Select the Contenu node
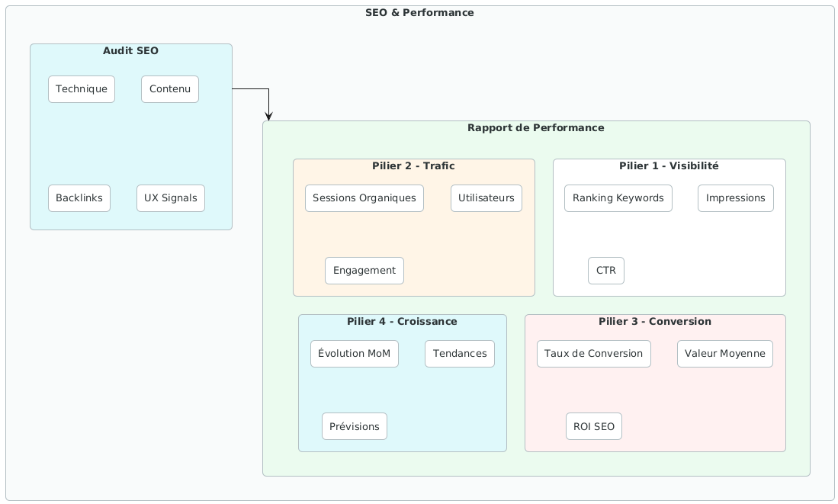The image size is (838, 504). pyautogui.click(x=170, y=89)
